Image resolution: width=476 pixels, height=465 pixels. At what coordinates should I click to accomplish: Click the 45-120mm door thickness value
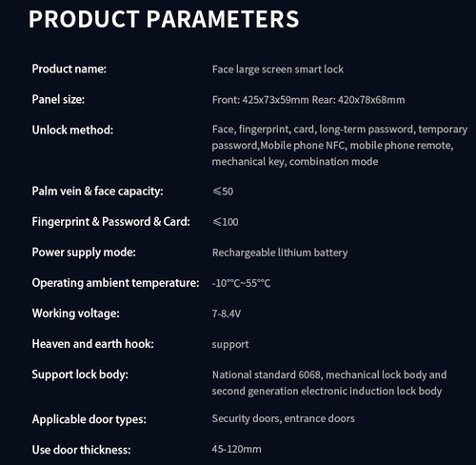(x=236, y=449)
